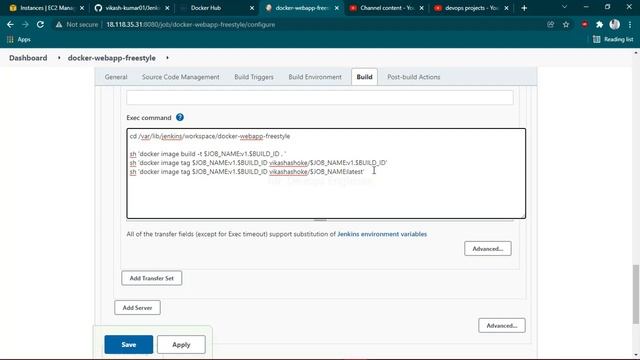Image resolution: width=640 pixels, height=360 pixels.
Task: Open the Source Code Management tab
Action: tap(180, 77)
